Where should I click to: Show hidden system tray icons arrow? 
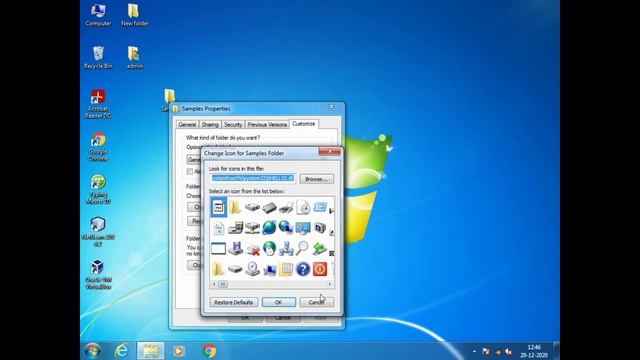(474, 351)
